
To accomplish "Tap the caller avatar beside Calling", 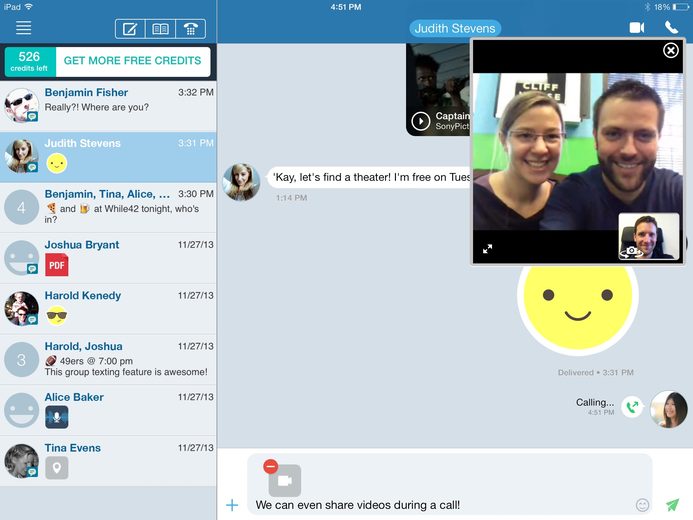I will click(x=669, y=410).
